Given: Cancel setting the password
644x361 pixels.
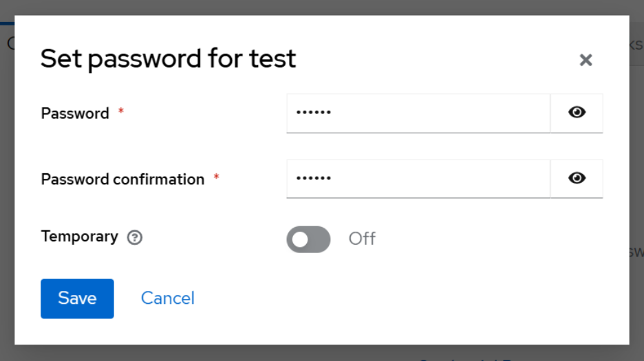Looking at the screenshot, I should [x=168, y=298].
